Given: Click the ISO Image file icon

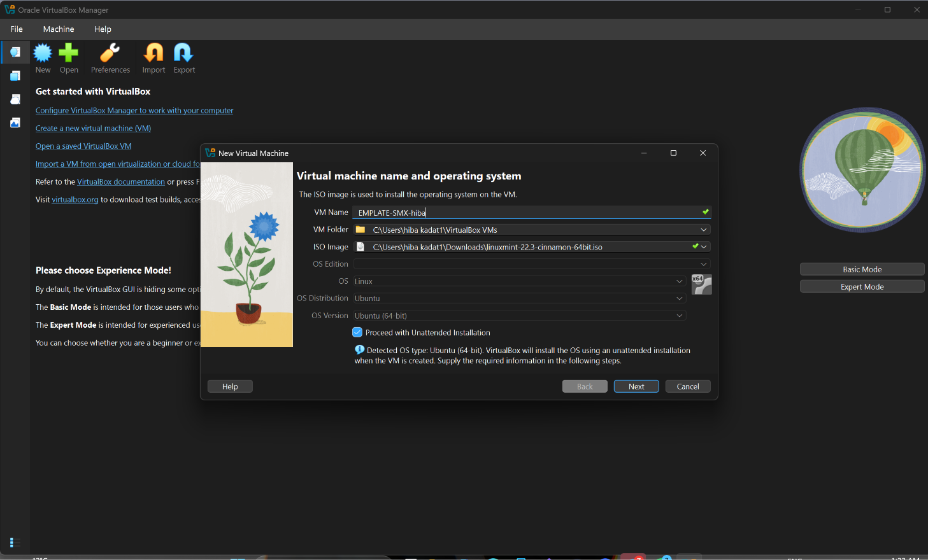Looking at the screenshot, I should pyautogui.click(x=360, y=247).
